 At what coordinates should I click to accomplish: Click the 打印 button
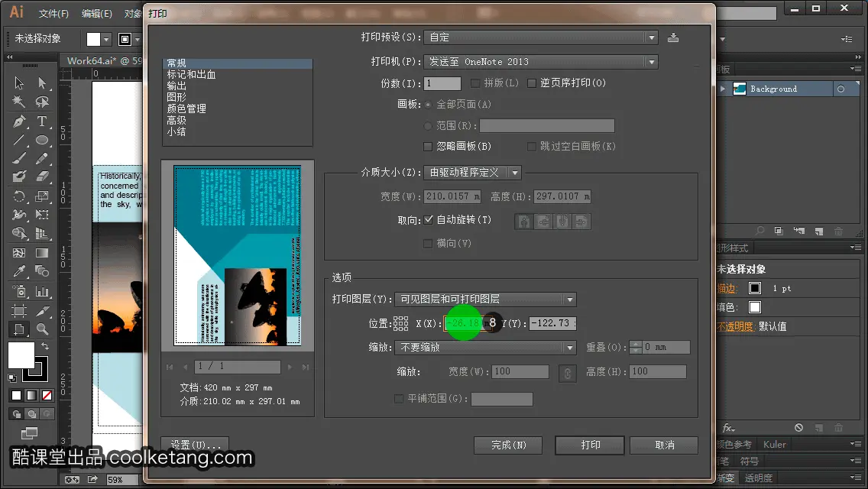tap(590, 445)
